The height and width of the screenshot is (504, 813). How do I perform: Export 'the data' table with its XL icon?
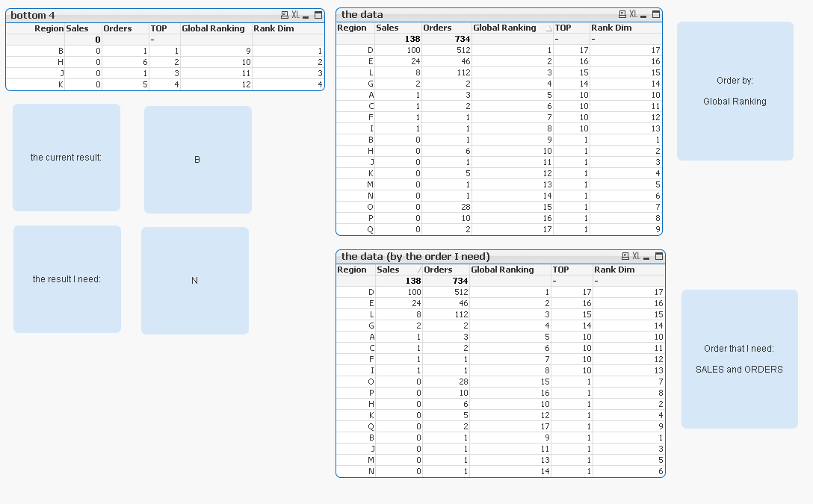point(633,14)
